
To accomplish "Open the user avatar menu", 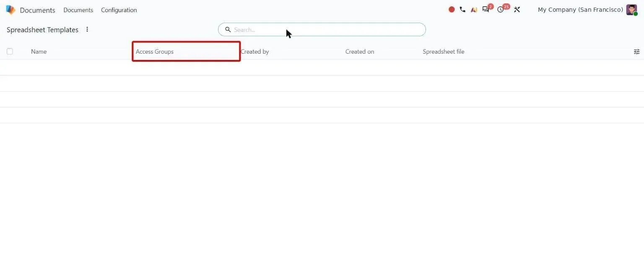I will click(x=631, y=10).
